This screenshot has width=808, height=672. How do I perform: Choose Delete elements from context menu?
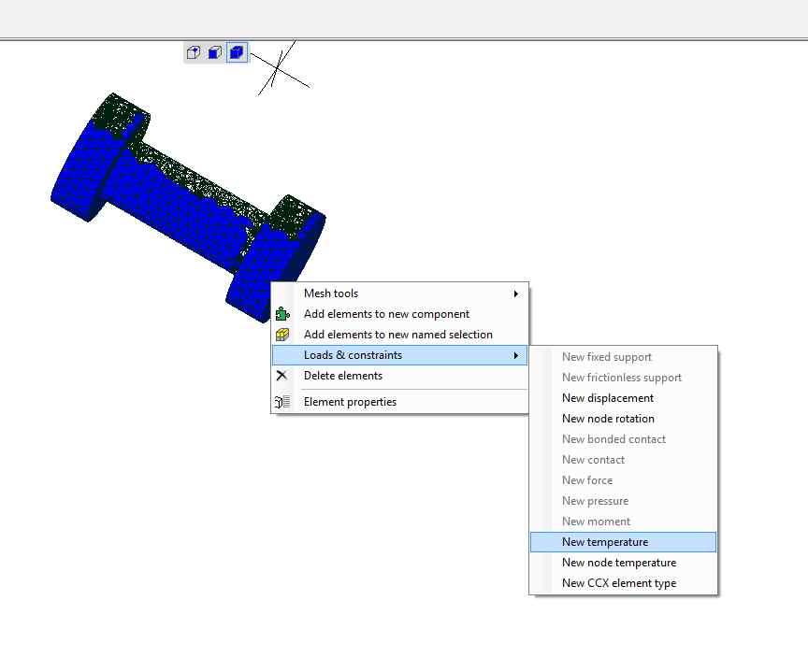[400, 376]
